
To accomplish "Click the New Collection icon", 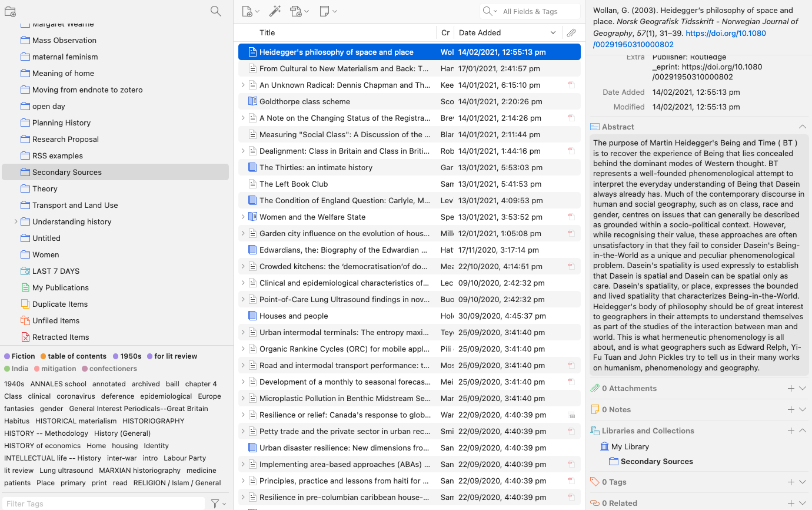I will click(10, 11).
